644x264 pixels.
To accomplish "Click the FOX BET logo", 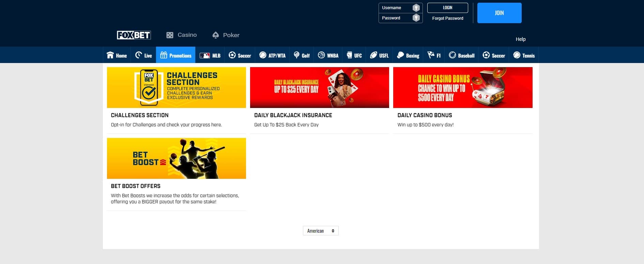I will pyautogui.click(x=134, y=35).
